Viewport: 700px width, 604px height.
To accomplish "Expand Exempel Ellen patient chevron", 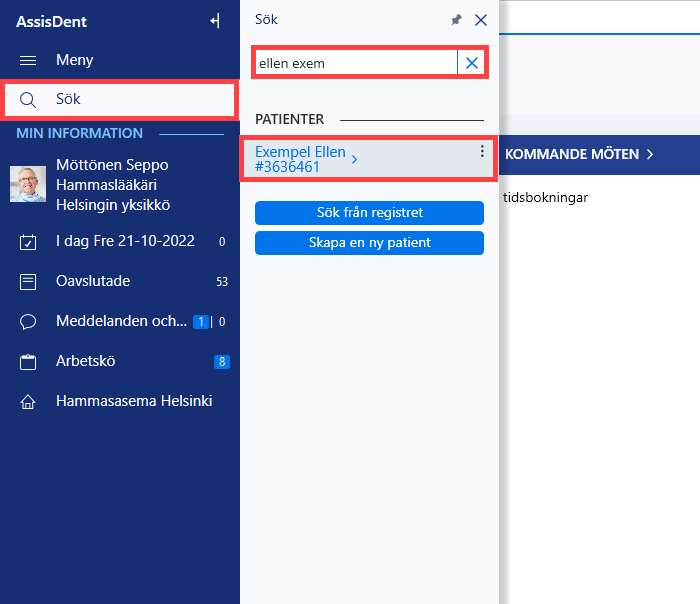I will pyautogui.click(x=354, y=159).
